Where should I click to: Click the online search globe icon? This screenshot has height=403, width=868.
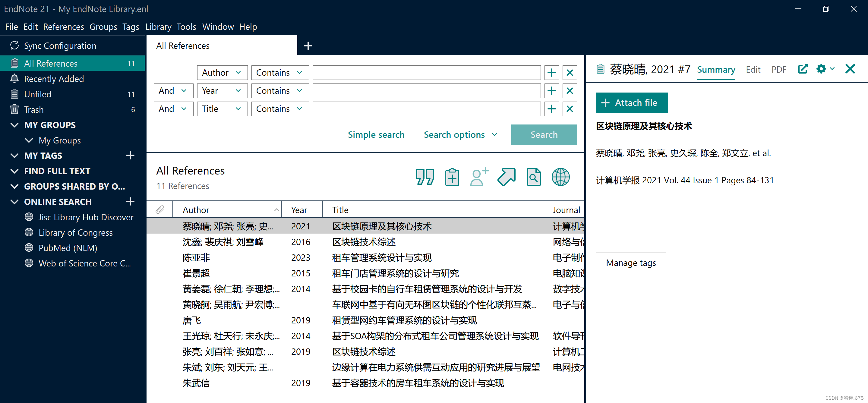coord(560,177)
